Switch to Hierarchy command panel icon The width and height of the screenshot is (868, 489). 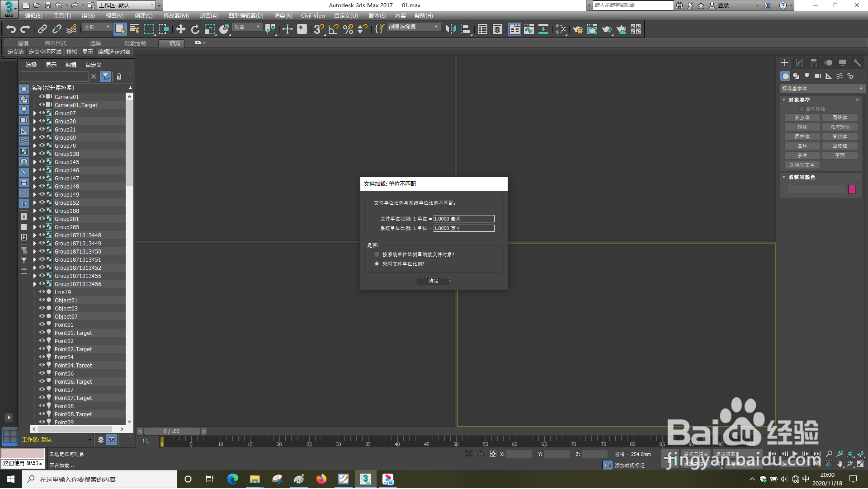click(x=814, y=63)
